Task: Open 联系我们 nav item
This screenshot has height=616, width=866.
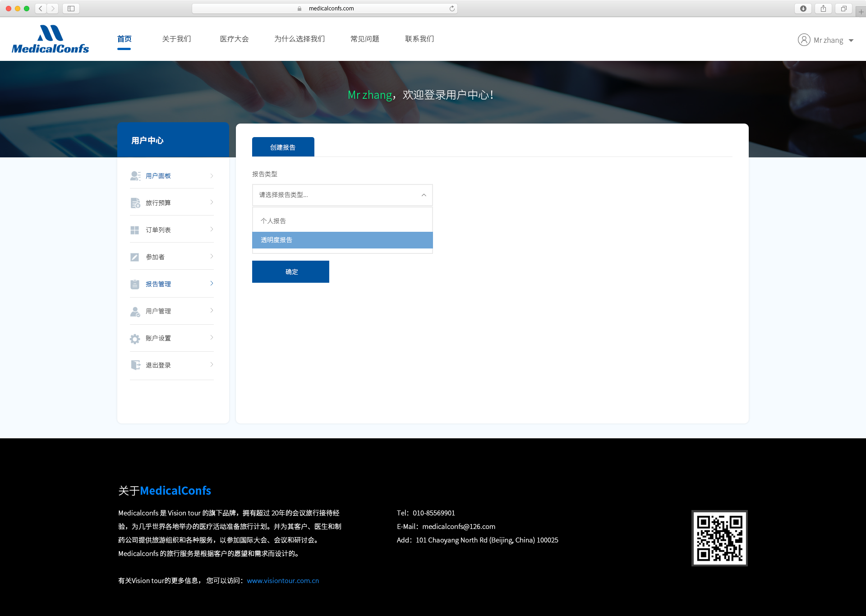Action: pyautogui.click(x=419, y=39)
